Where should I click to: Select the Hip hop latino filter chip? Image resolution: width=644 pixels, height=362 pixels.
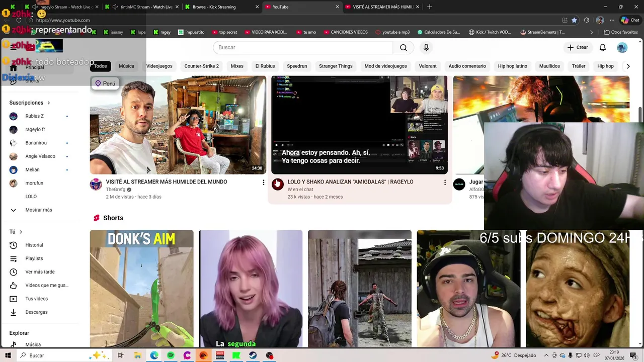512,66
